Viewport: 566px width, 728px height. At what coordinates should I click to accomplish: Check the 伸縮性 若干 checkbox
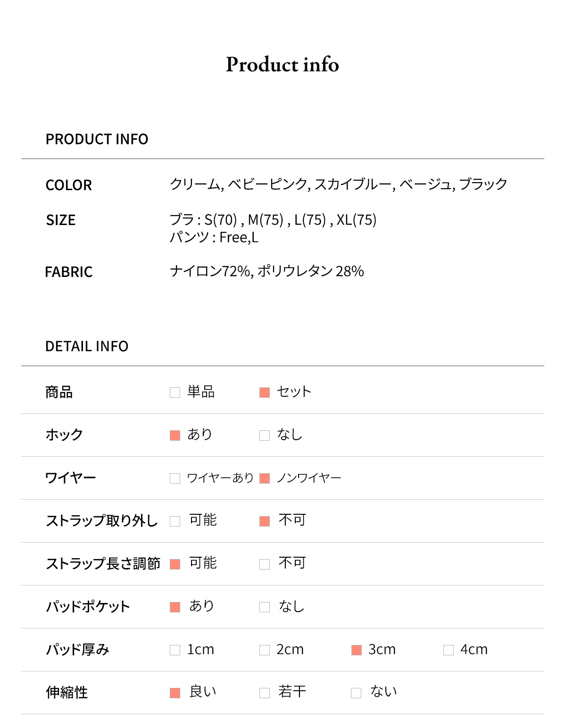(265, 693)
